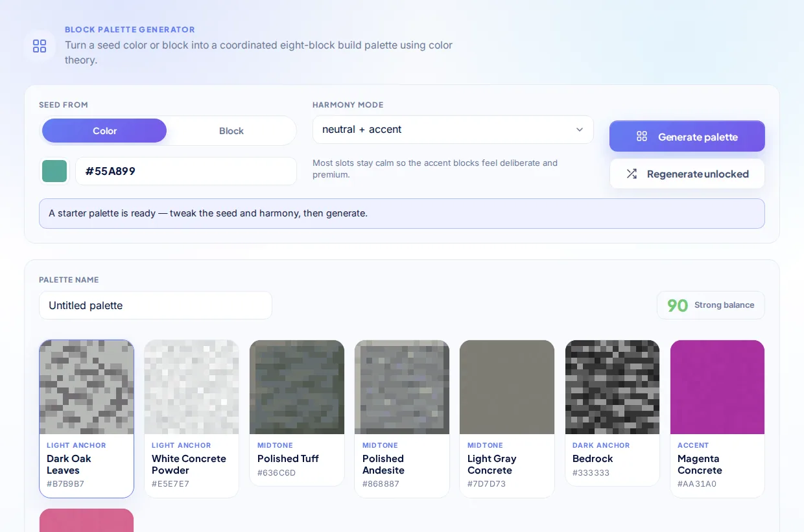The image size is (804, 532).
Task: Click the Light Gray Concrete block name
Action: pyautogui.click(x=492, y=465)
